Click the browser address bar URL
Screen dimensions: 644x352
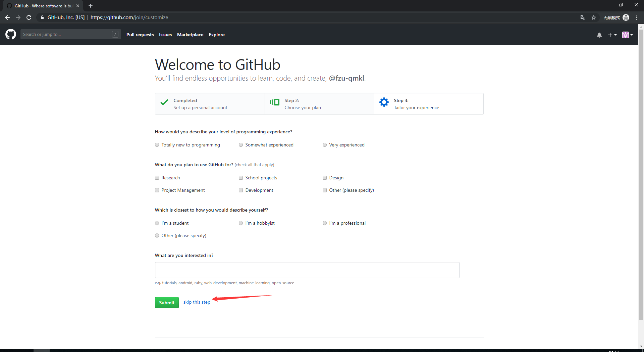pyautogui.click(x=129, y=17)
